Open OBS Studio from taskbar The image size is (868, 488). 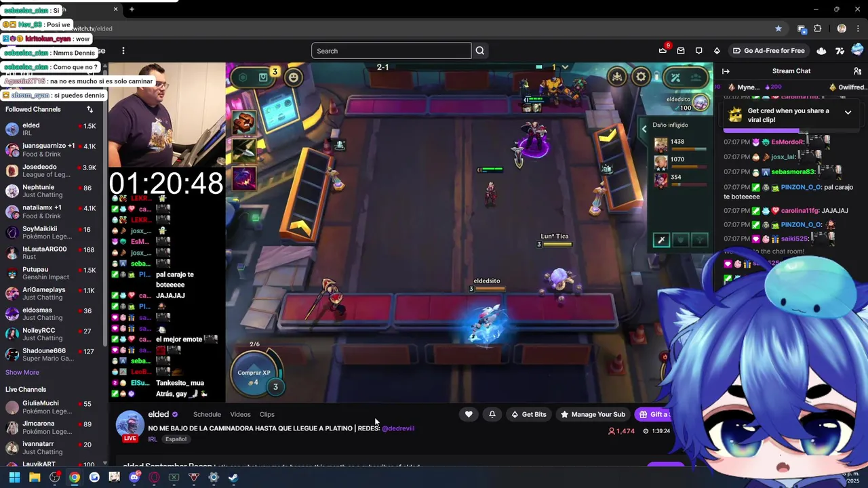tap(54, 477)
